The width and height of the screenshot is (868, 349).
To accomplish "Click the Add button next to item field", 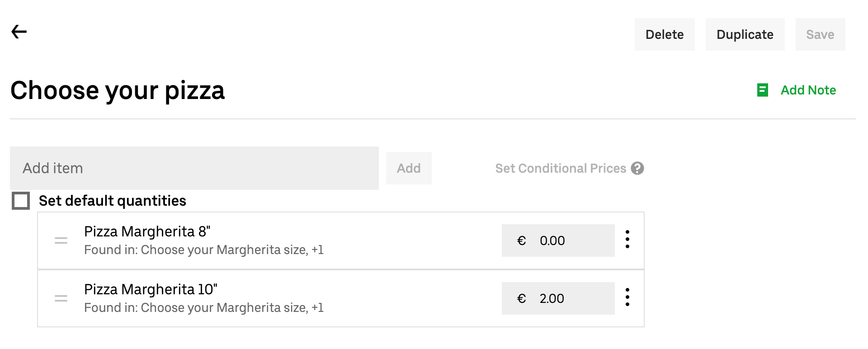I will point(409,168).
